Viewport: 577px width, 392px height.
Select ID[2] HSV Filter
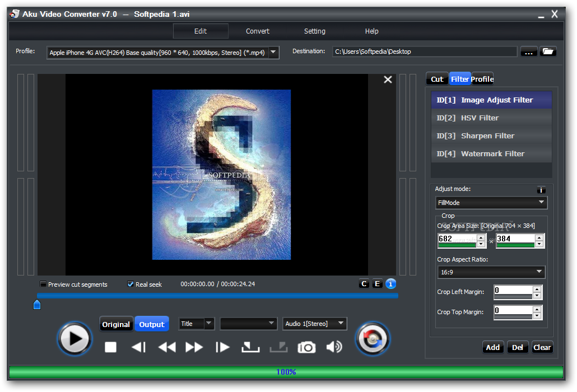point(491,118)
